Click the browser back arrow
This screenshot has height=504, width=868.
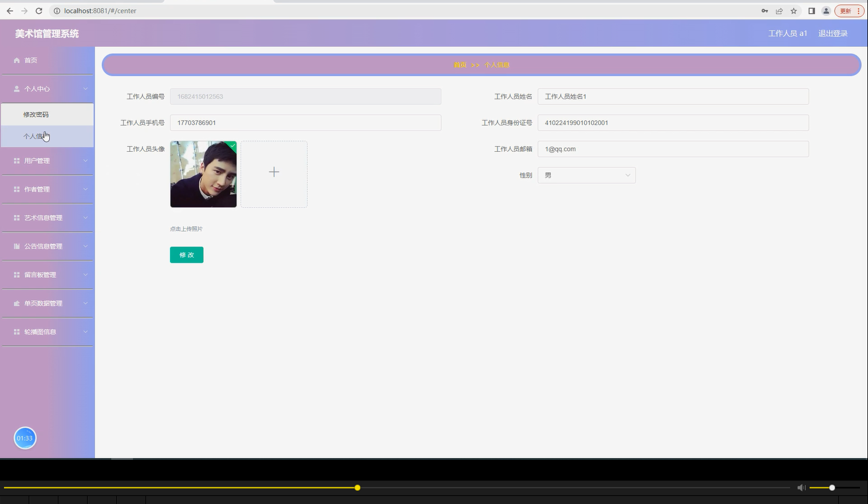click(x=10, y=11)
